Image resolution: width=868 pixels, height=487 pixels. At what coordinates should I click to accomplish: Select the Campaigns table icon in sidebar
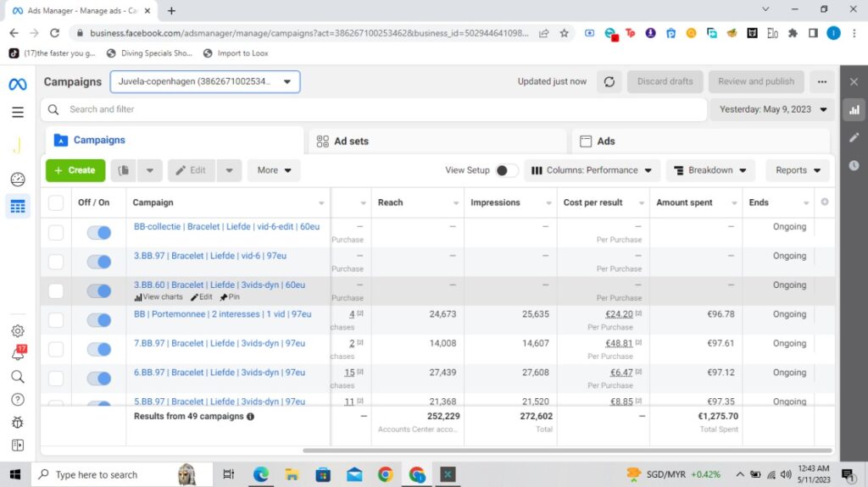point(18,207)
